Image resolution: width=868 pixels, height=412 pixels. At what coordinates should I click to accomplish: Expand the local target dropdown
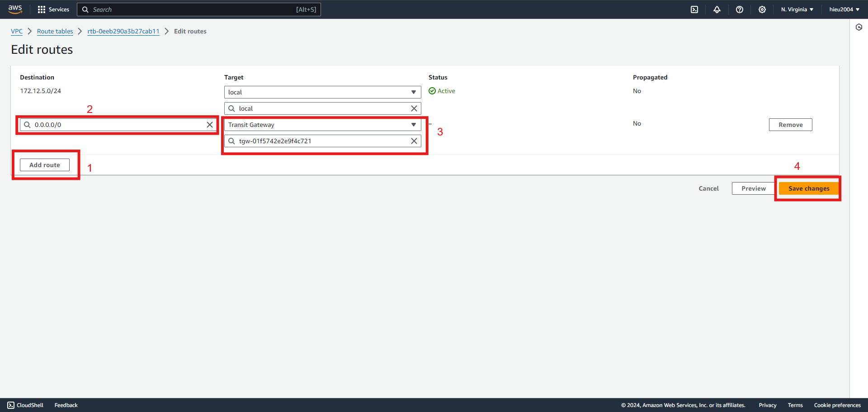click(323, 92)
